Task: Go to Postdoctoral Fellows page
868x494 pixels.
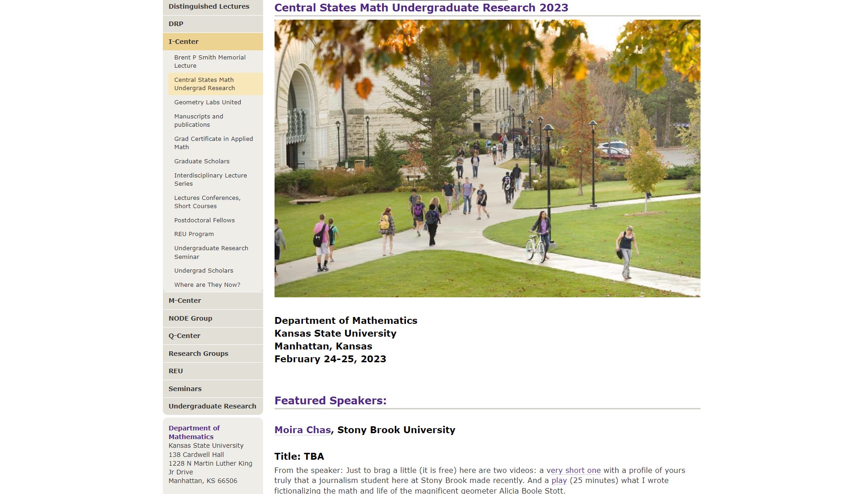Action: [x=204, y=220]
